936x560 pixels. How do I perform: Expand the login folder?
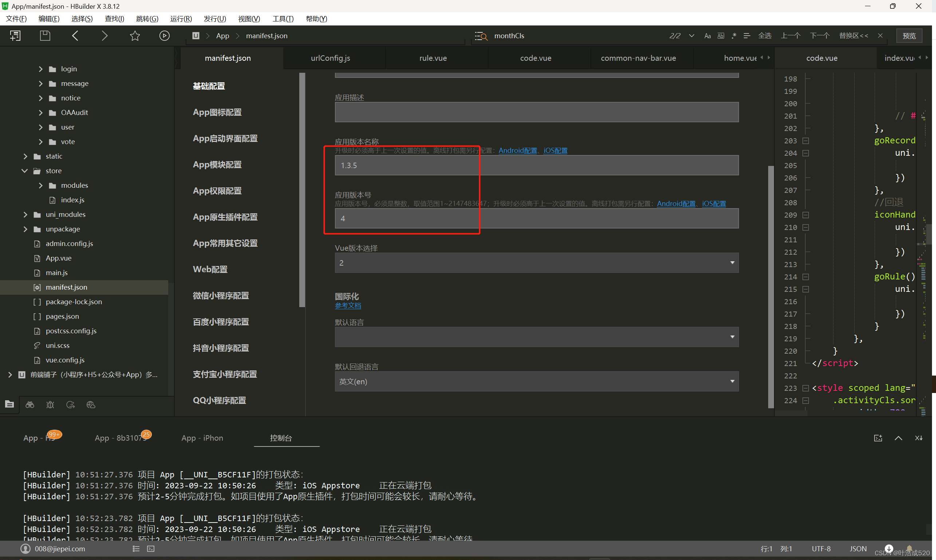tap(41, 69)
